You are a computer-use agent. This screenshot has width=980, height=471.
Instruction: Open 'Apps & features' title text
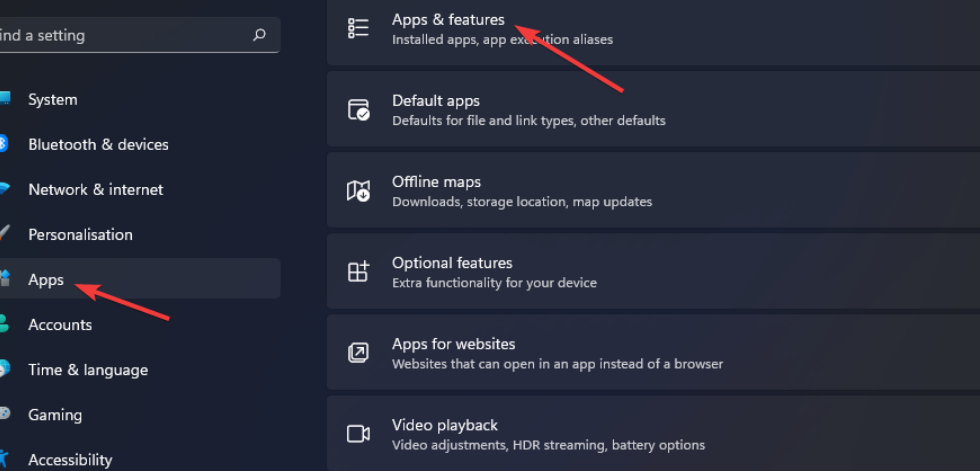[x=448, y=19]
